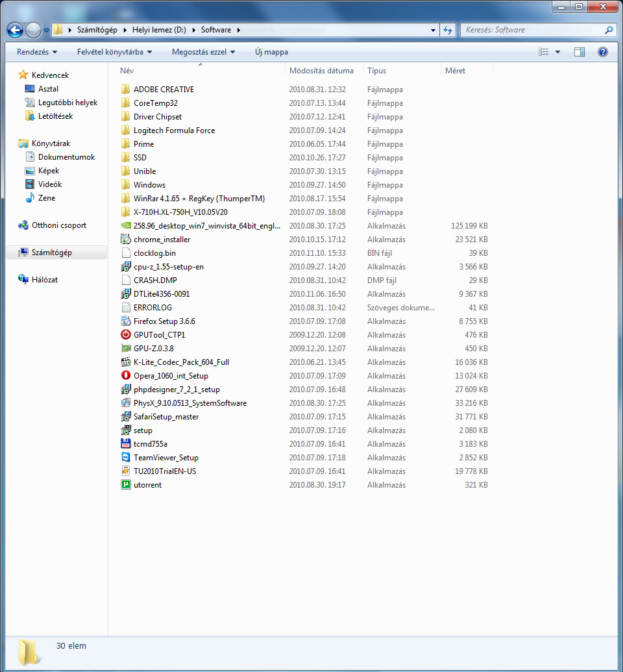
Task: Open the Megosztás ezzel menu
Action: pyautogui.click(x=204, y=52)
